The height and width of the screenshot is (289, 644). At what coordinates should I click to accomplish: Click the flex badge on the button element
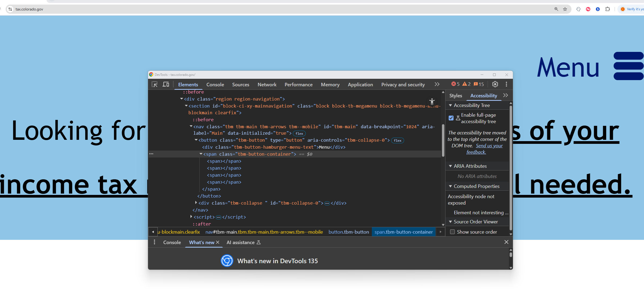click(397, 141)
